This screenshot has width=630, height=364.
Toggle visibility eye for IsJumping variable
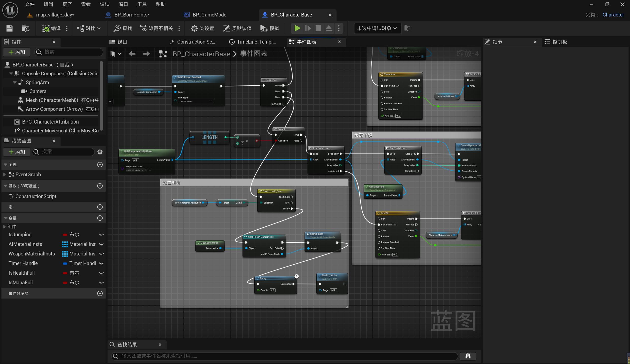pyautogui.click(x=101, y=235)
